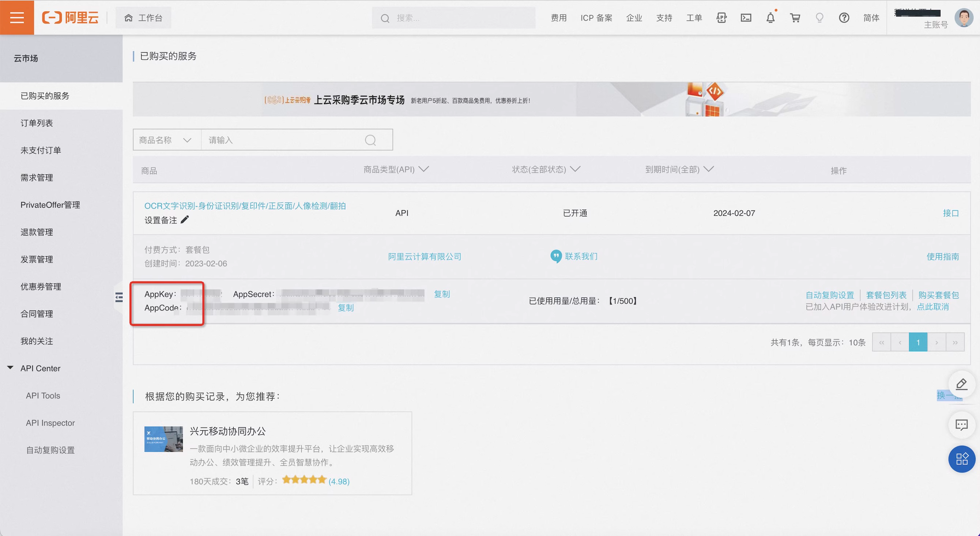The image size is (980, 536).
Task: Copy the AppCode with 复制
Action: click(346, 308)
